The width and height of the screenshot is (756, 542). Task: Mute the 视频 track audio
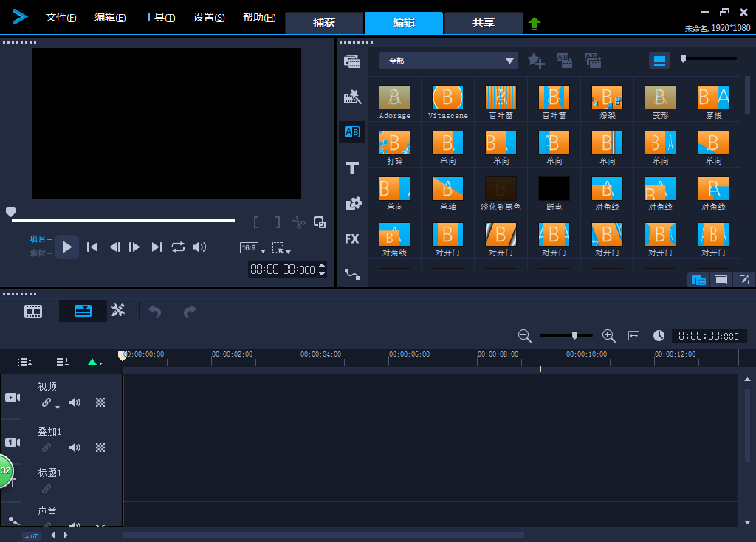pyautogui.click(x=75, y=402)
